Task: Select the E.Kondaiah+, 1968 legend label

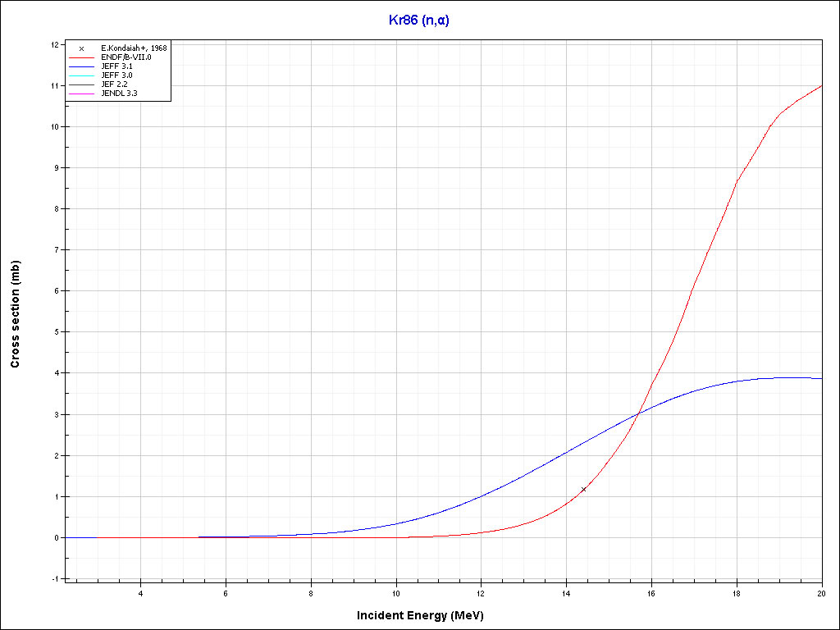Action: tap(134, 48)
